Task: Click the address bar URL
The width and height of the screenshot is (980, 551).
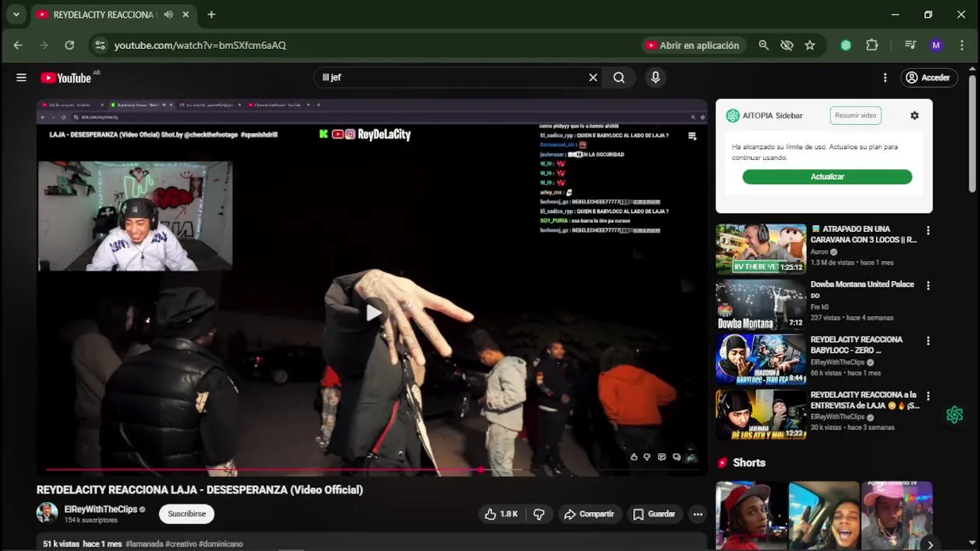Action: (x=201, y=45)
